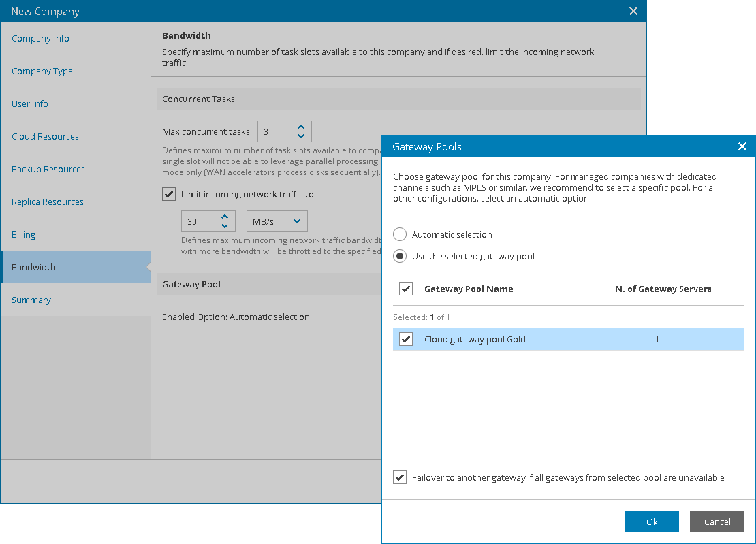
Task: Select Automatic selection radio button
Action: click(400, 235)
